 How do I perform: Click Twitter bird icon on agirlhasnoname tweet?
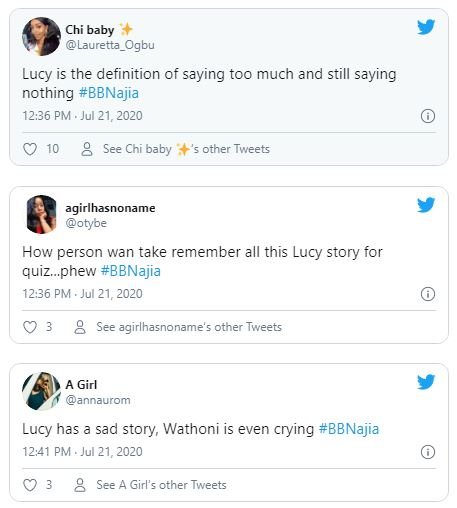tap(426, 205)
